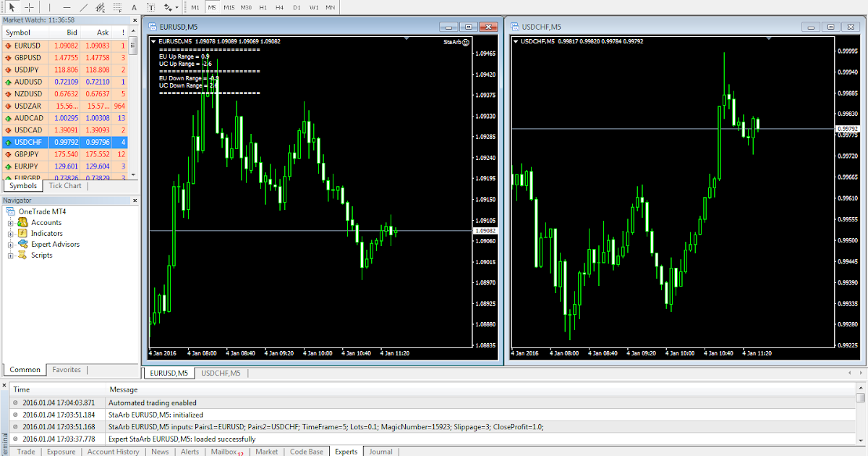Switch chart to M30 timeframe

coord(246,7)
